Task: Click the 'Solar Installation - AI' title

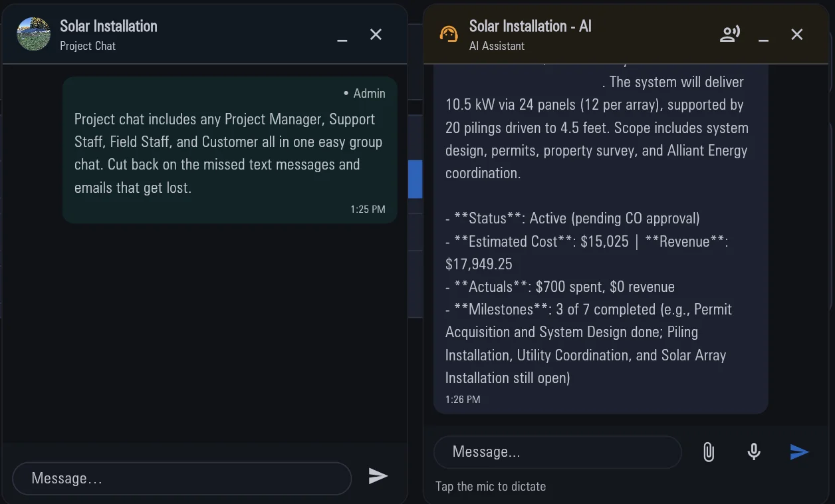Action: [530, 26]
